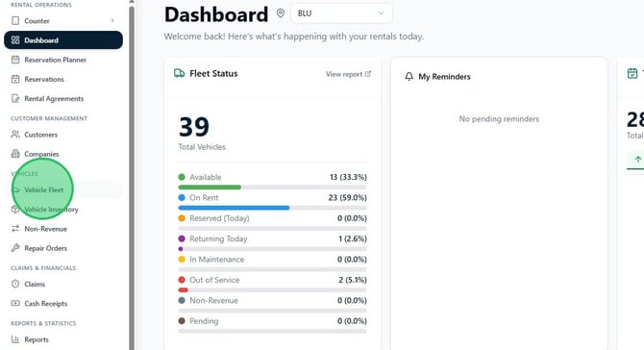The width and height of the screenshot is (644, 350).
Task: Click the Reserved (Today) row label
Action: coord(219,218)
